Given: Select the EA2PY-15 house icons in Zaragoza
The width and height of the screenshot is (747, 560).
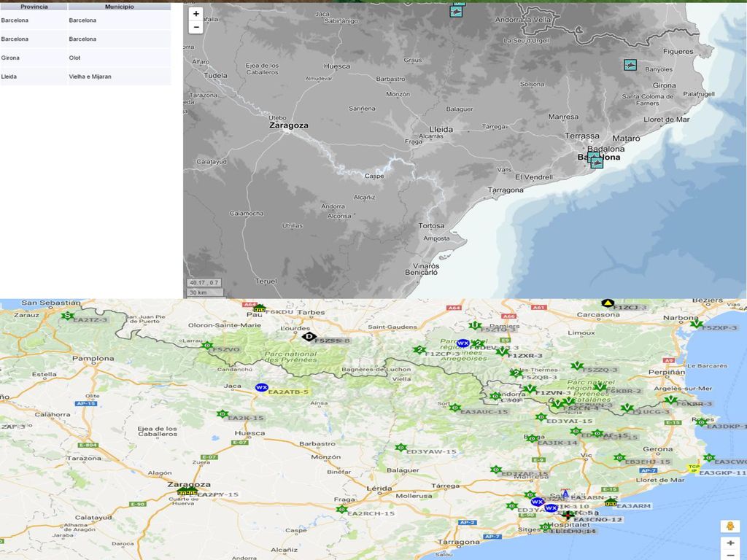Looking at the screenshot, I should 187,491.
